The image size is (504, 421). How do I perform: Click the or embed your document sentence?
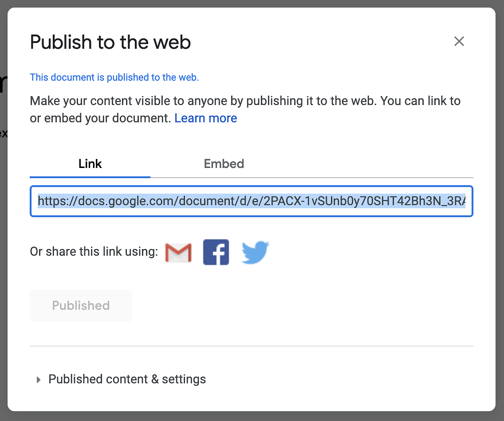[x=100, y=118]
